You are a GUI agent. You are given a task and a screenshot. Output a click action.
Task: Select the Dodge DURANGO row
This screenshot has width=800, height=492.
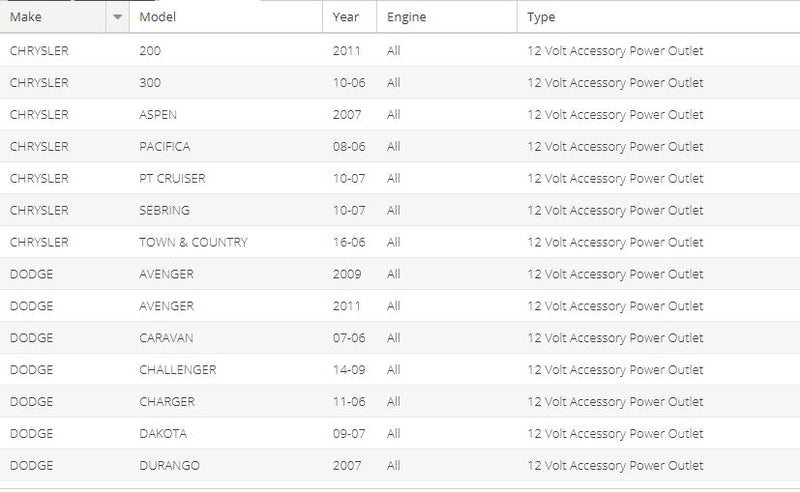[x=400, y=465]
